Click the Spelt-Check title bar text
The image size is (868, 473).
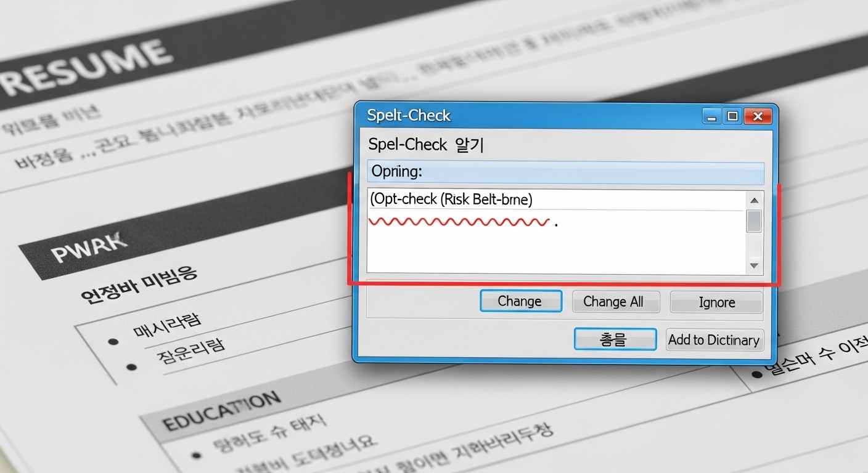(x=409, y=115)
